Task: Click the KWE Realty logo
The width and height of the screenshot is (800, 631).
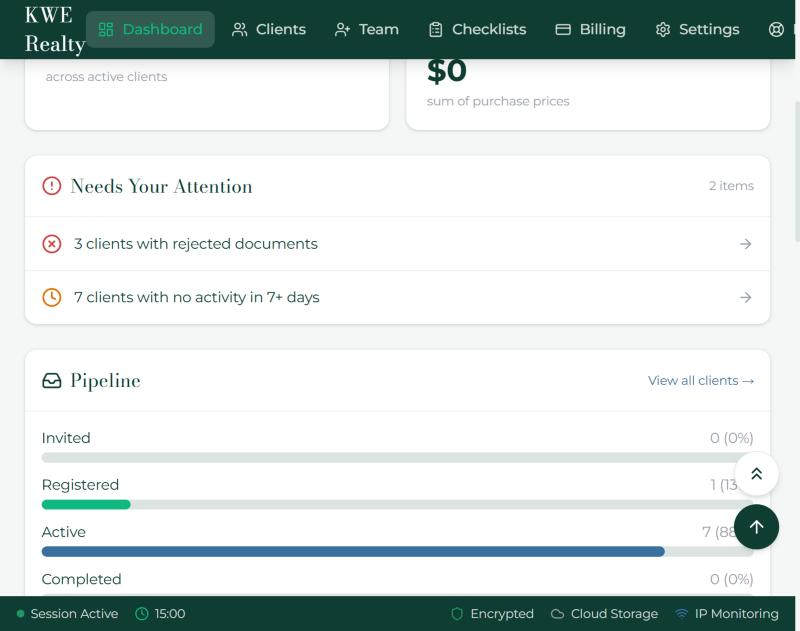Action: pos(54,29)
